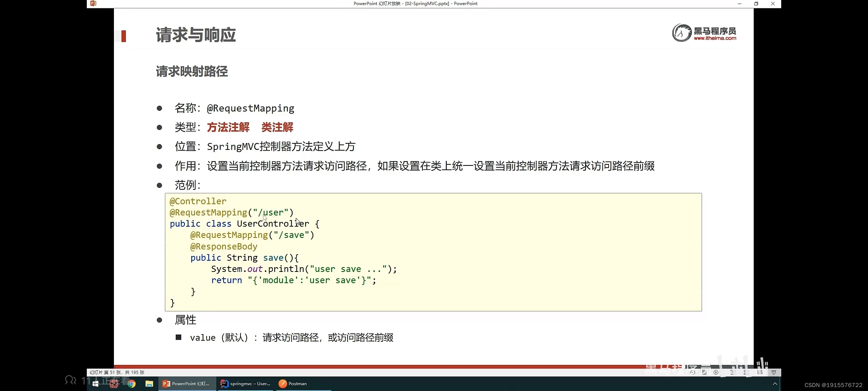Open slide notes menu icon in status bar

(704, 372)
